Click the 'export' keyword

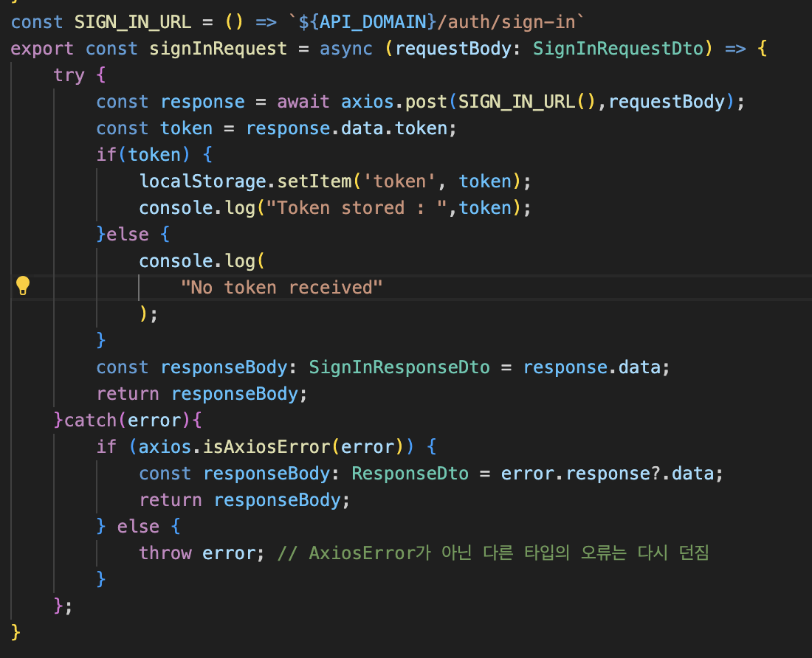click(x=42, y=49)
